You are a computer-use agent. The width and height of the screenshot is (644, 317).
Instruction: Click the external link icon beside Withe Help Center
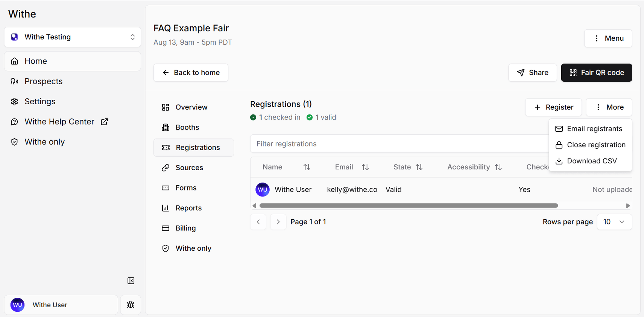[105, 122]
